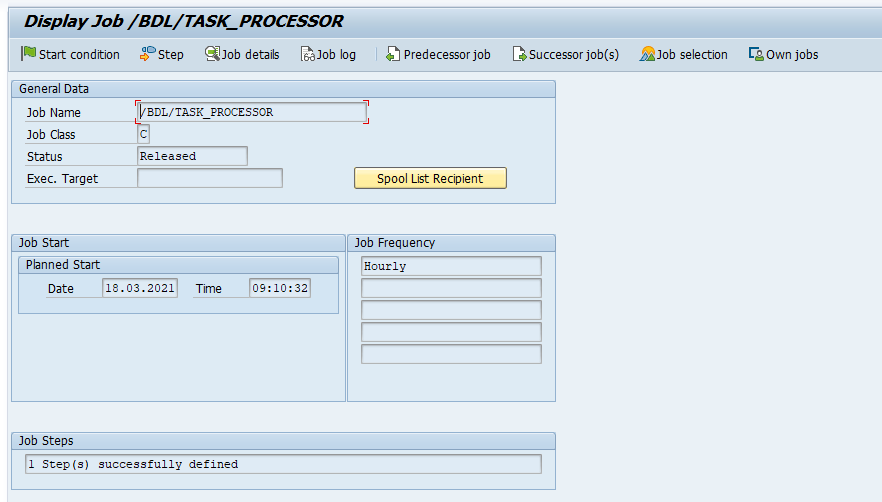Click the second Job Frequency field
882x502 pixels.
click(x=450, y=288)
